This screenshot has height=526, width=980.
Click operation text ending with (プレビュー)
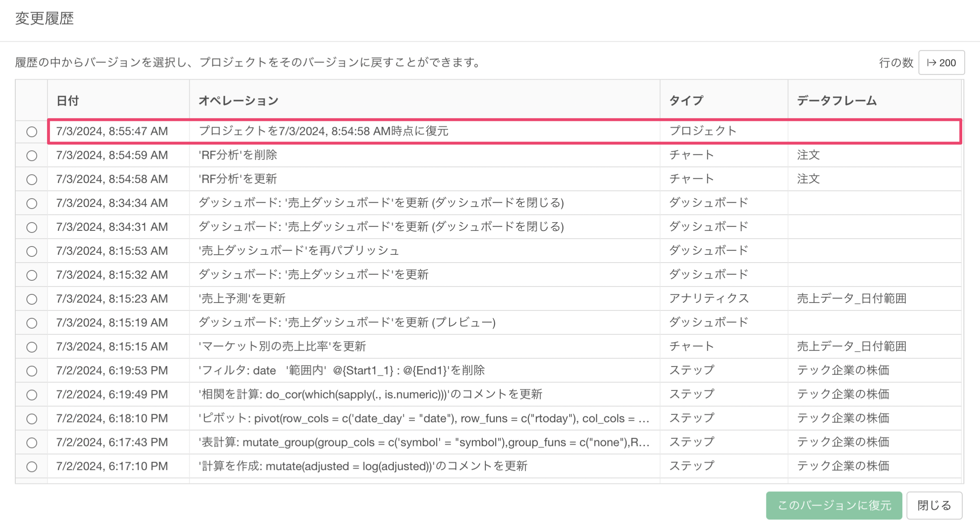(x=347, y=323)
